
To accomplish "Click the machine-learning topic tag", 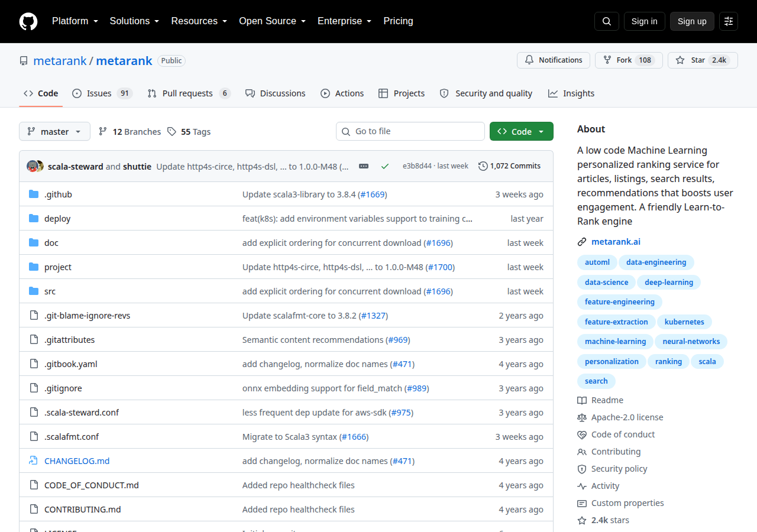I will click(615, 342).
